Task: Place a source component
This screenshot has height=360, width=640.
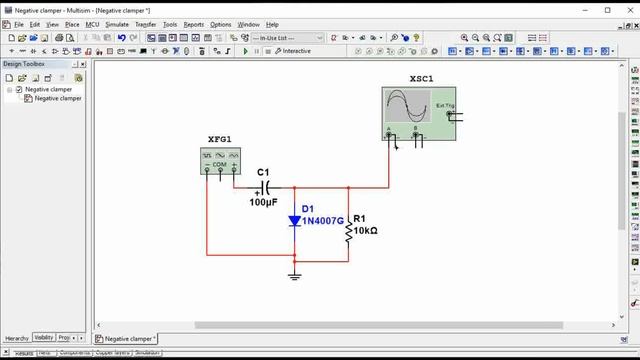Action: [x=11, y=51]
